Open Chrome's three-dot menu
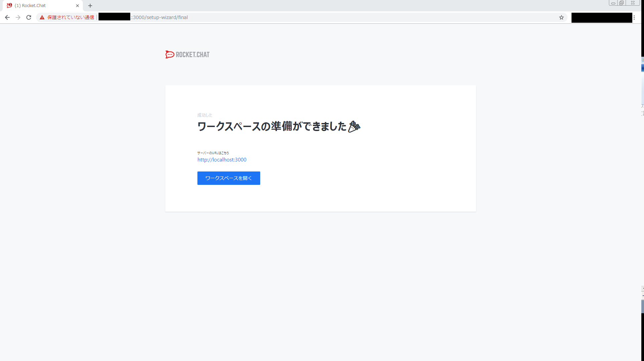 (x=634, y=17)
